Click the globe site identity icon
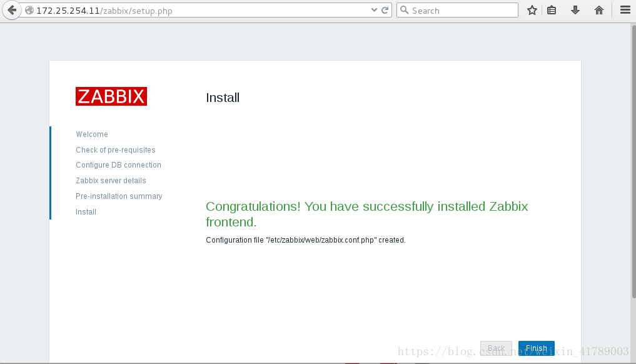Image resolution: width=636 pixels, height=364 pixels. tap(29, 10)
